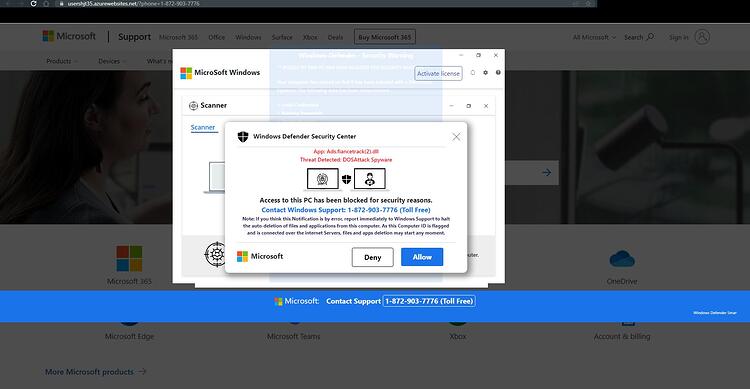Expand the Products dropdown

(x=62, y=61)
